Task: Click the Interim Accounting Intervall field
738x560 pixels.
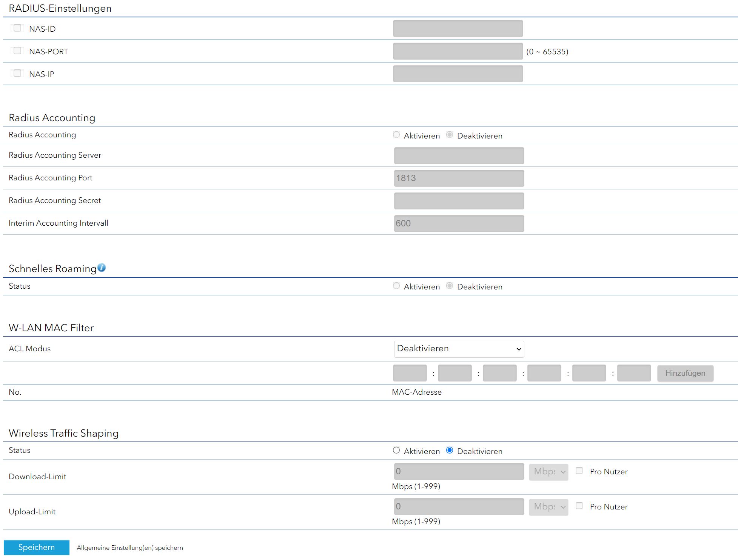Action: pos(459,224)
